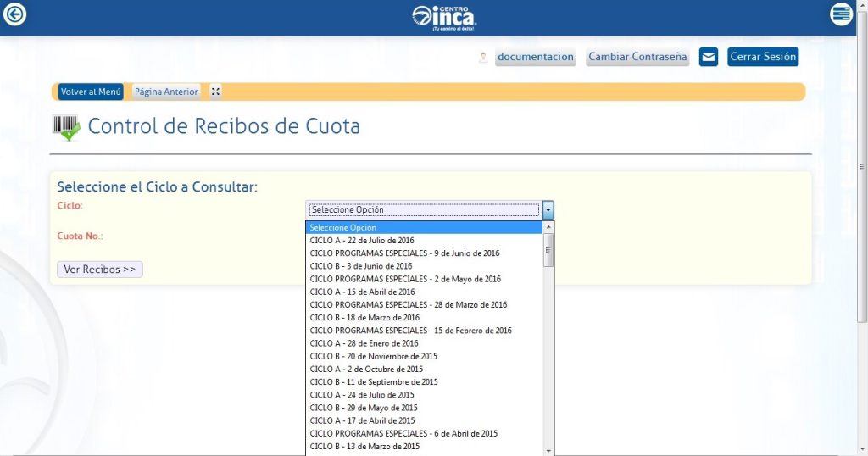Select CICLO A - 22 de Julio de 2016
The width and height of the screenshot is (868, 456).
click(x=362, y=241)
